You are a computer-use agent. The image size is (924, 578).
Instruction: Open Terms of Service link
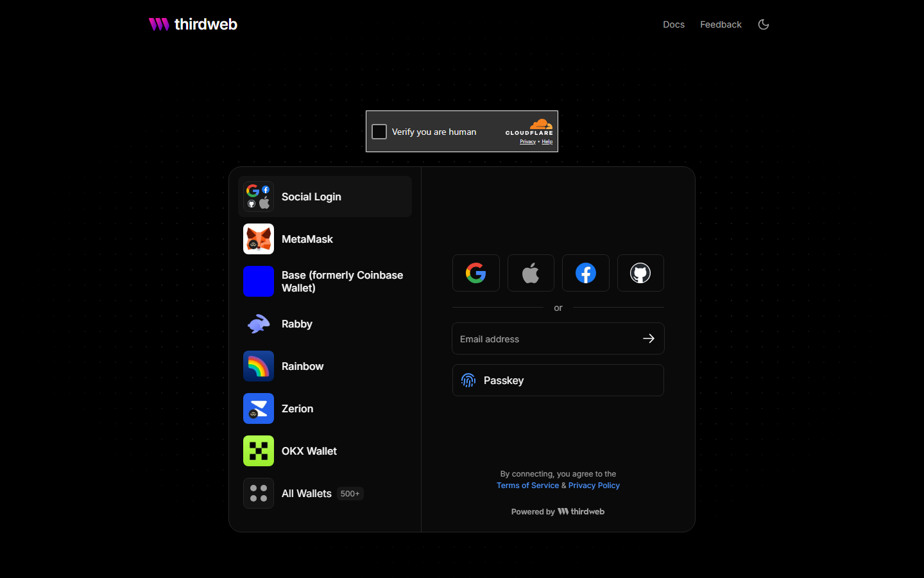click(527, 486)
